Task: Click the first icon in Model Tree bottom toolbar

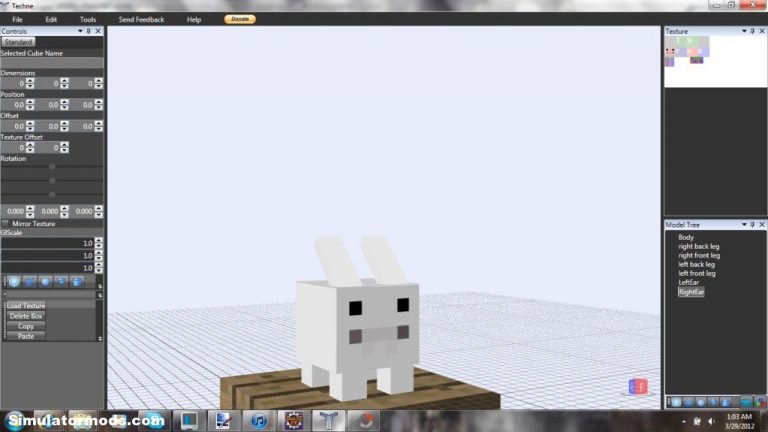Action: pos(677,401)
